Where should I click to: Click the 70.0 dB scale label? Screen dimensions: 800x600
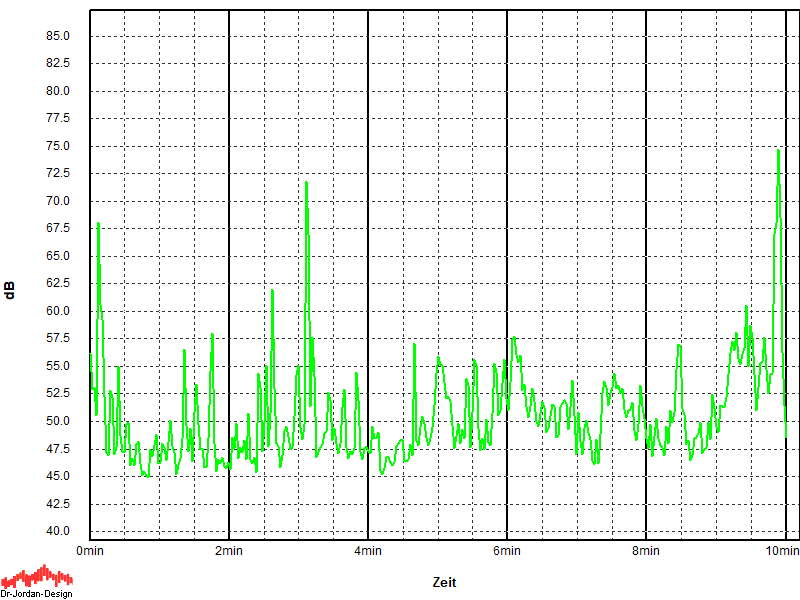[58, 201]
